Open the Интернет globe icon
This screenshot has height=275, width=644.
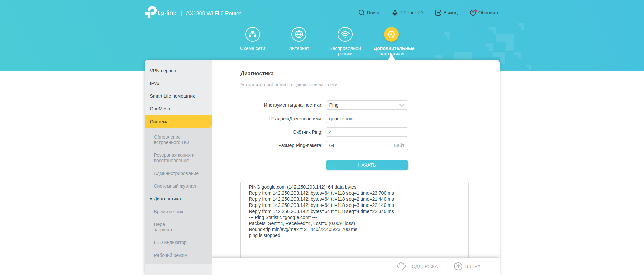click(x=299, y=34)
